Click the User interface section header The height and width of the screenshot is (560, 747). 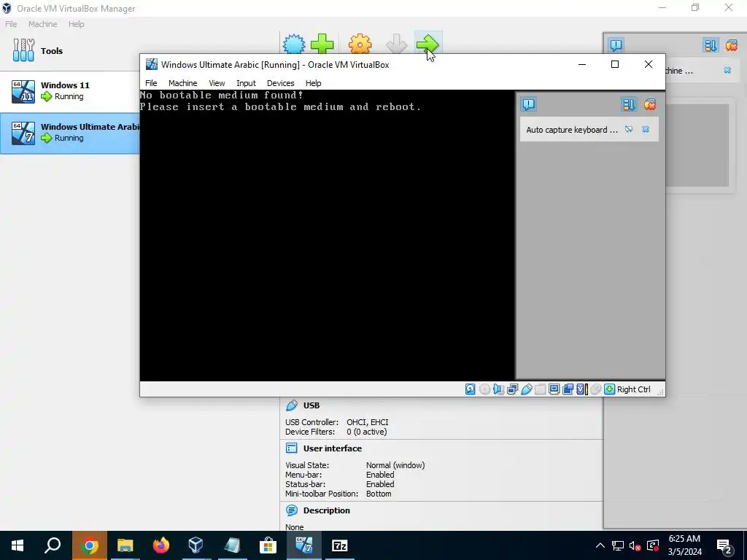(333, 448)
